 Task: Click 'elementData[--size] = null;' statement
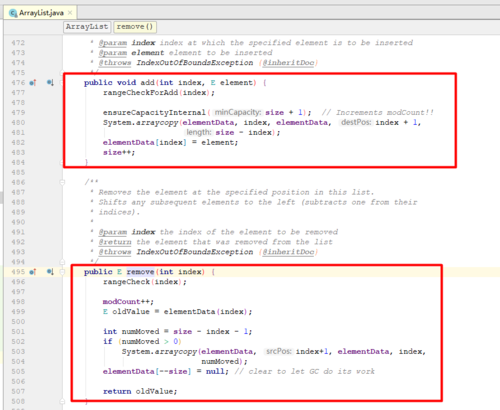(166, 371)
